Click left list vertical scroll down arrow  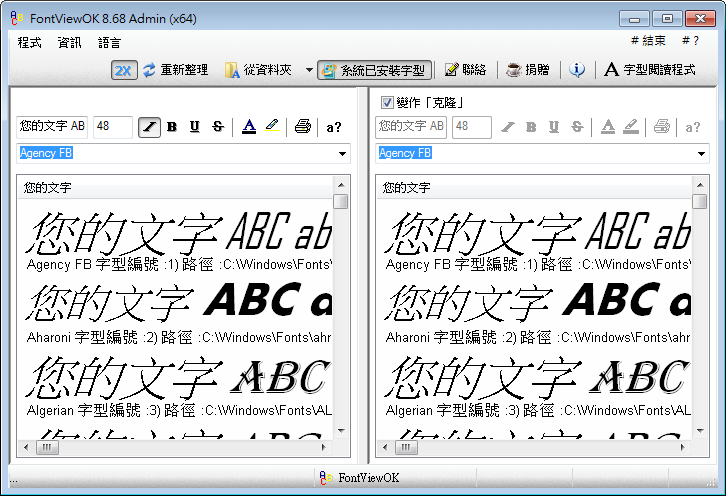point(341,431)
